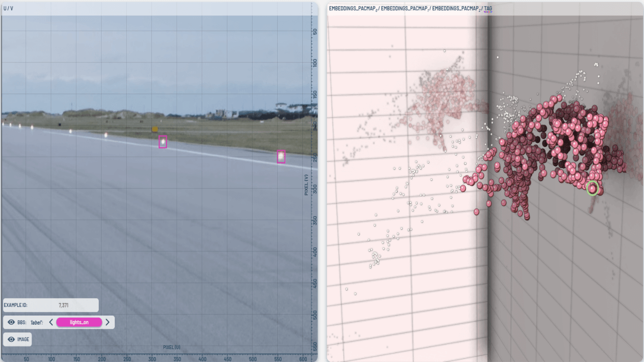
Task: Open the U / V axis title
Action: click(x=9, y=8)
